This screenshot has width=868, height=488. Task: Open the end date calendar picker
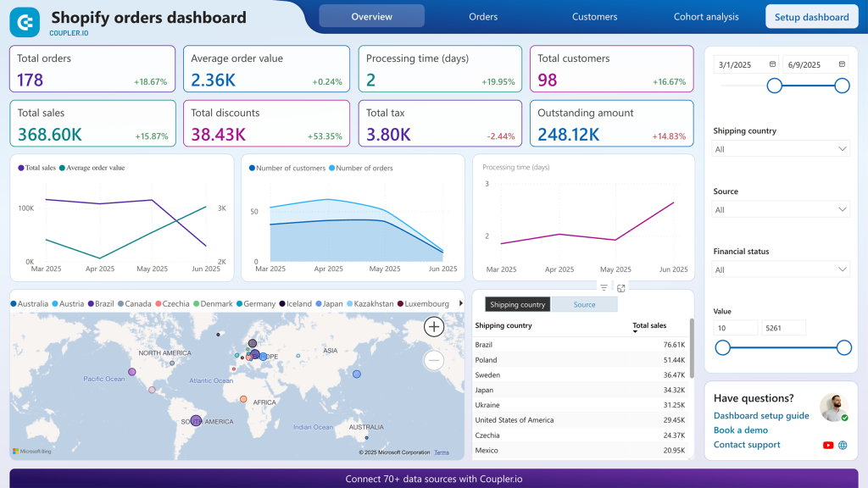[840, 63]
